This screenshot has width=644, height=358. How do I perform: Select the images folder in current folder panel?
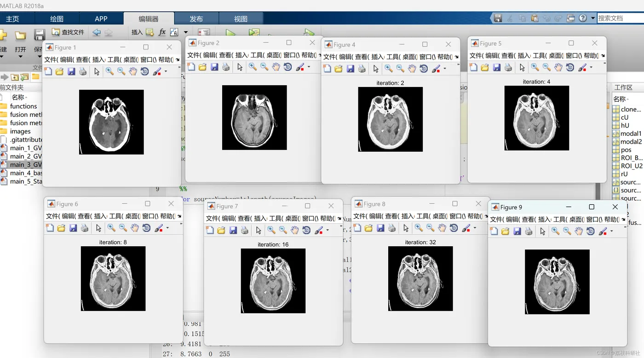pos(20,131)
